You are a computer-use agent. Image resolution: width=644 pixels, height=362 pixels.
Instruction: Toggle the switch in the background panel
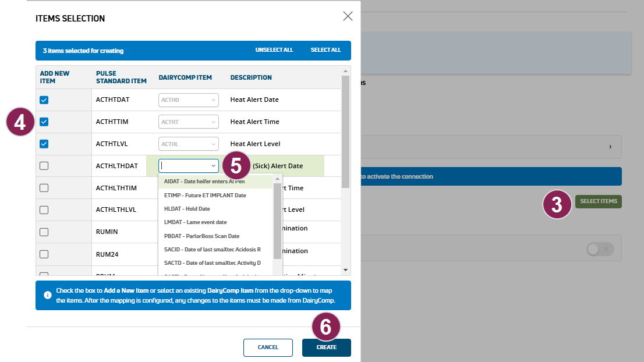click(x=600, y=249)
